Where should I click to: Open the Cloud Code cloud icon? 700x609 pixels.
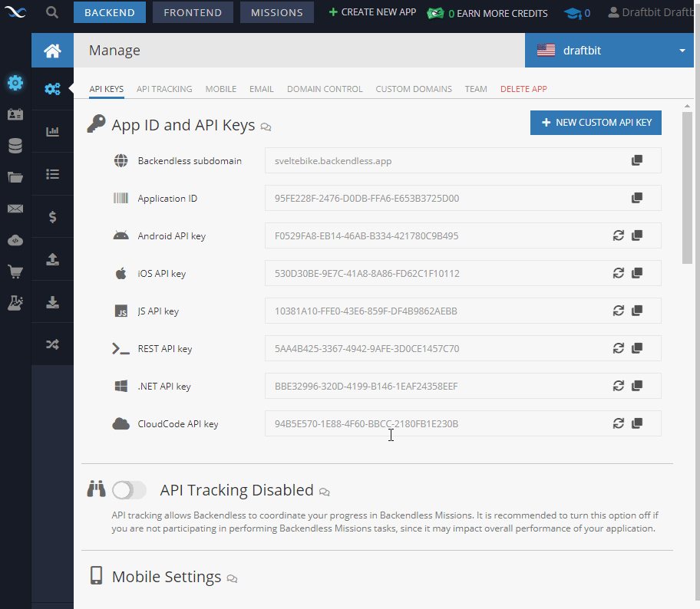point(15,241)
